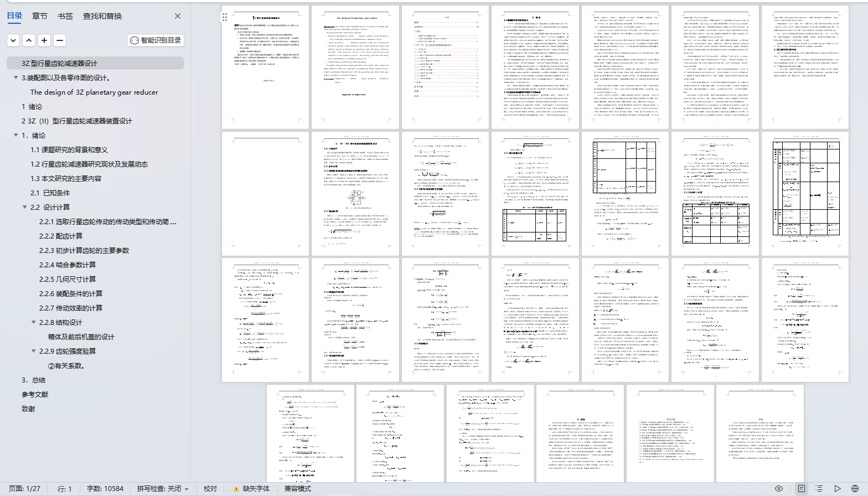Collapse the 3.装配图以及各零件图的设计 tree node
This screenshot has width=868, height=496.
coord(15,77)
